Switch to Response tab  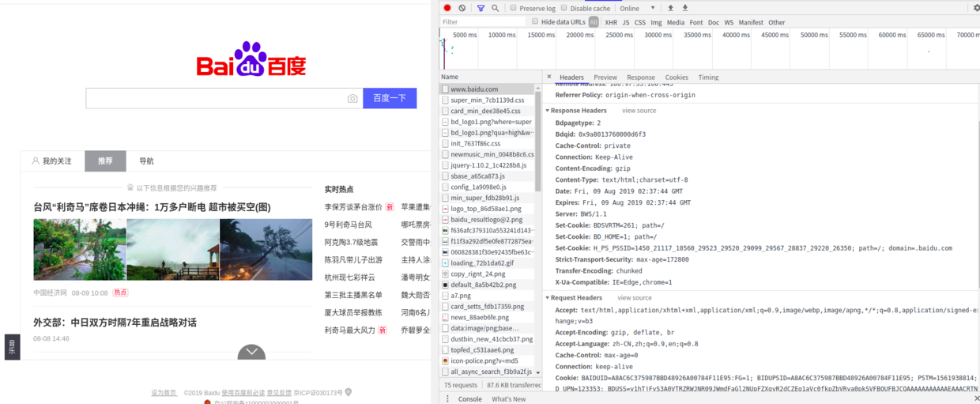coord(641,77)
